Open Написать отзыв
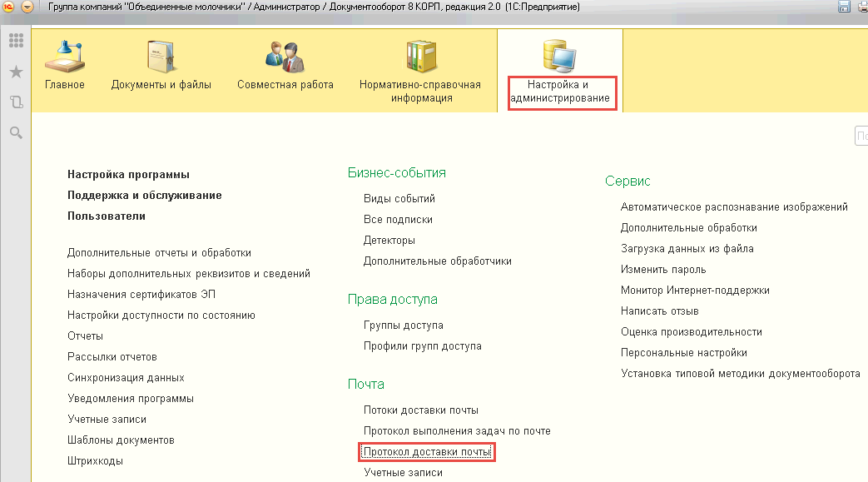This screenshot has height=482, width=868. pos(659,311)
